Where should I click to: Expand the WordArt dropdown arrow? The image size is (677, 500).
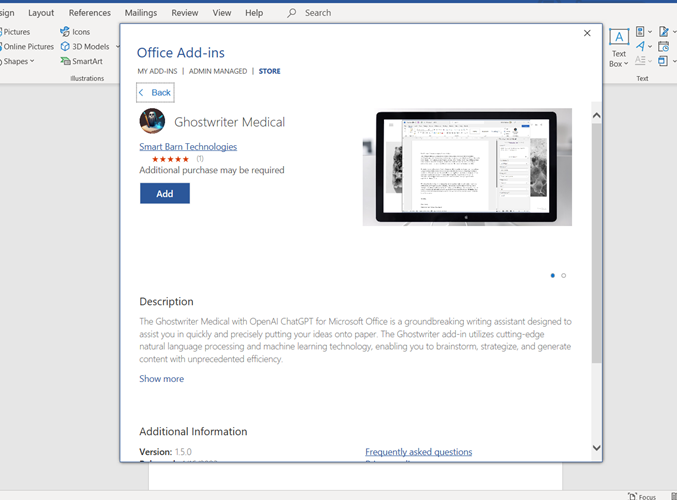[x=650, y=47]
